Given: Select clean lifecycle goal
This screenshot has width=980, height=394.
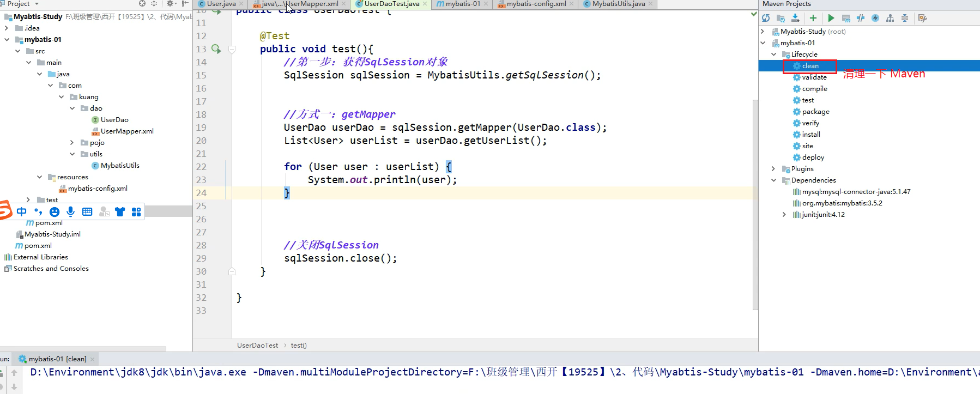Looking at the screenshot, I should pyautogui.click(x=806, y=65).
